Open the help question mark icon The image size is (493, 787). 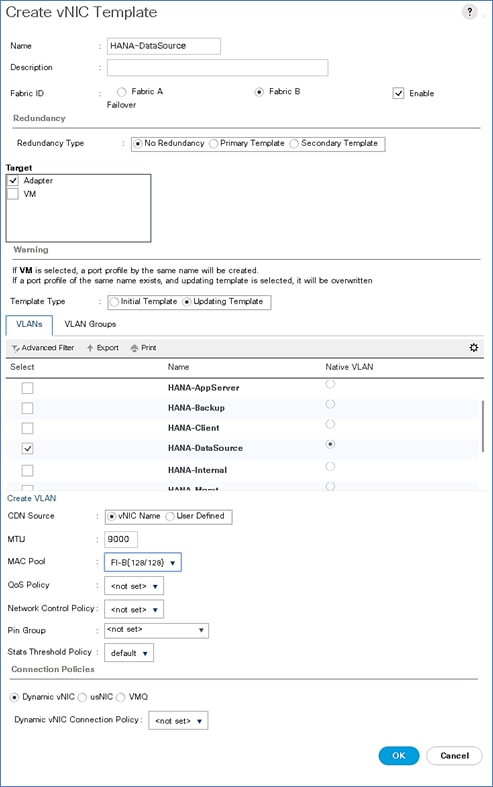pyautogui.click(x=469, y=12)
